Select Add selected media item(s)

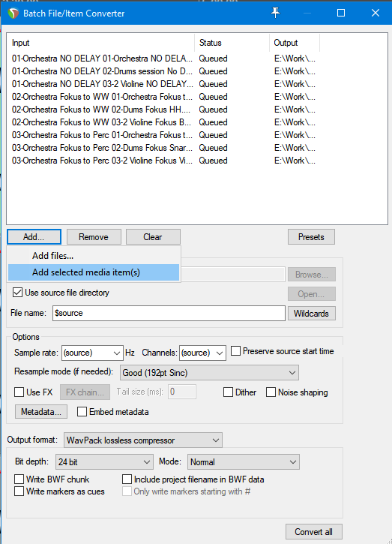click(94, 272)
